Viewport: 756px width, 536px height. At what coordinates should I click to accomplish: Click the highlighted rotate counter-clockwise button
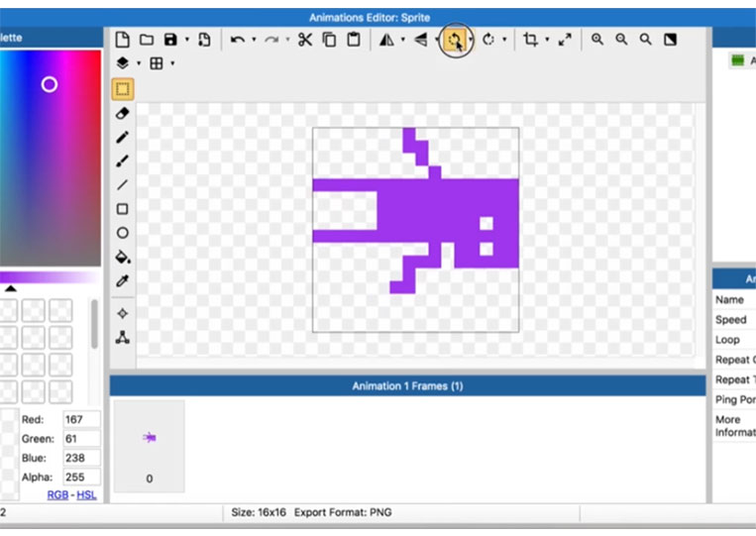tap(455, 40)
